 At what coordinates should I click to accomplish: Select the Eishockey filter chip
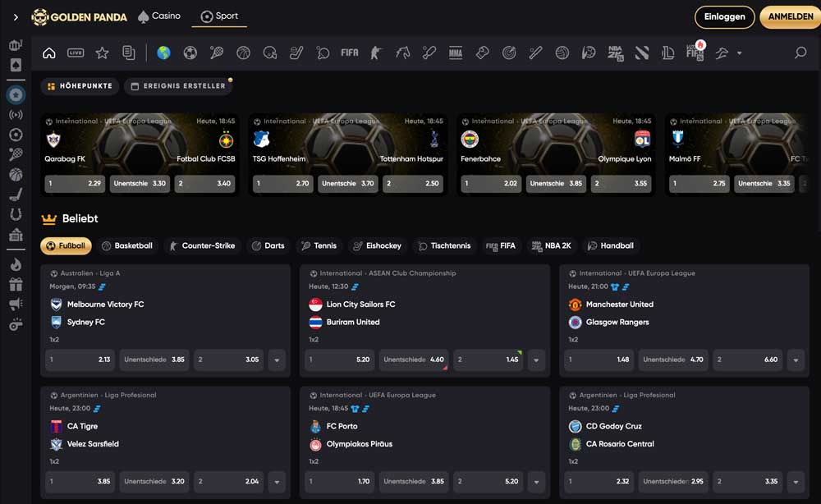tap(377, 245)
